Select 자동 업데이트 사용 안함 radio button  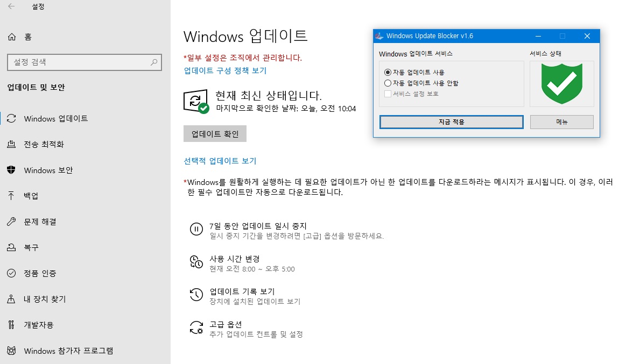click(387, 83)
